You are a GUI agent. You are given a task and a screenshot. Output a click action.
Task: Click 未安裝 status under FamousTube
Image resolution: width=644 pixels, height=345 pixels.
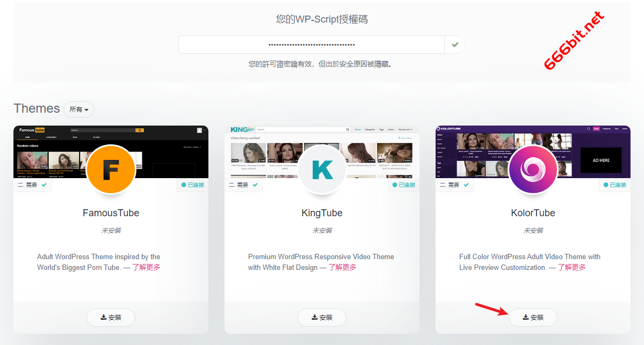(x=111, y=231)
